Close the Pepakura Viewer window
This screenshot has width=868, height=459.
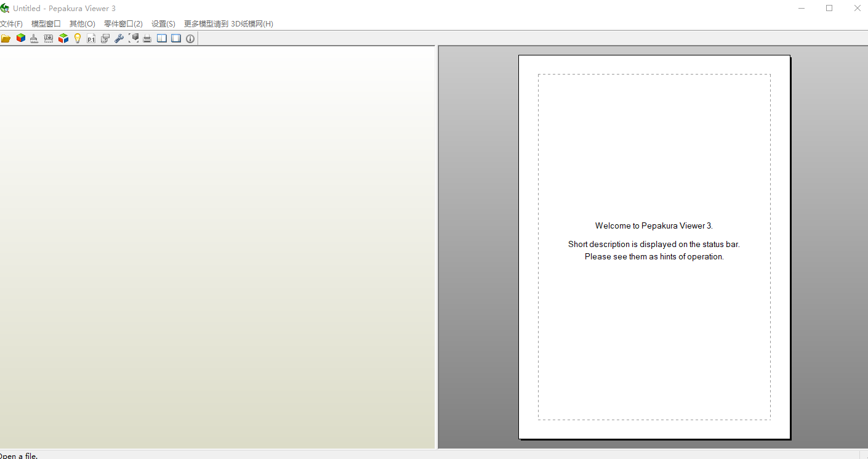(x=857, y=8)
